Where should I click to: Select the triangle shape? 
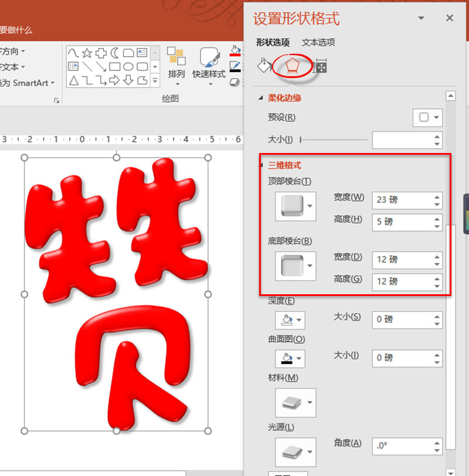(x=73, y=80)
